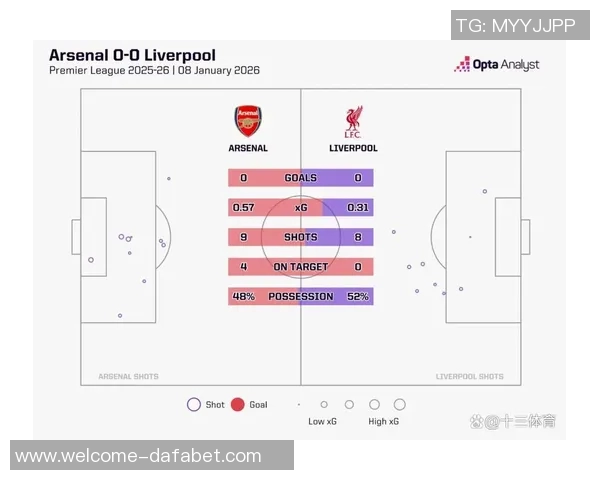Select the GOALS stat row
Viewport: 600px width, 480px height.
point(300,178)
